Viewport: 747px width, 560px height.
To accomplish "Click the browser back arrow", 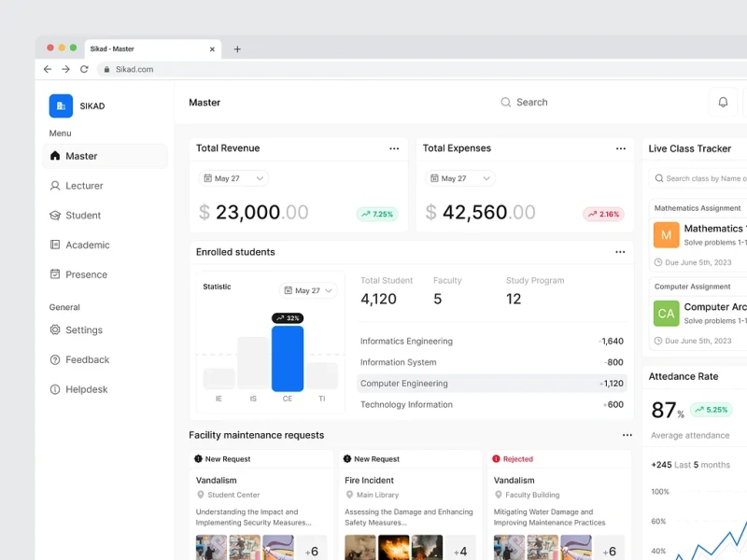I will tap(48, 69).
